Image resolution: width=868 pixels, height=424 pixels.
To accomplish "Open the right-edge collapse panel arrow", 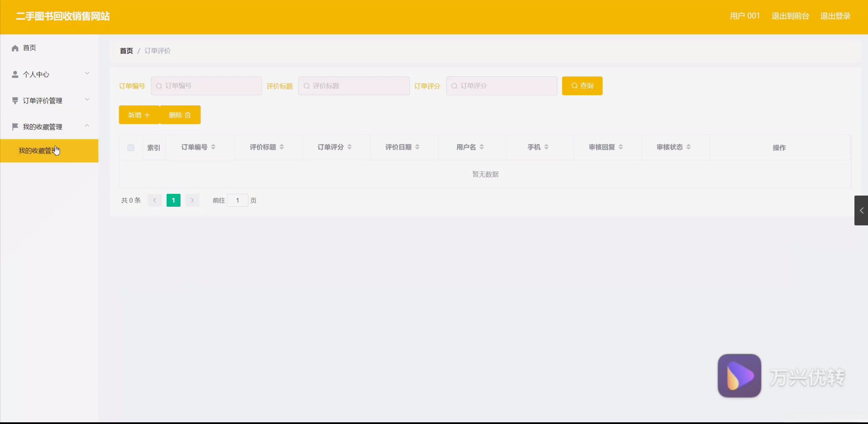I will (x=861, y=210).
